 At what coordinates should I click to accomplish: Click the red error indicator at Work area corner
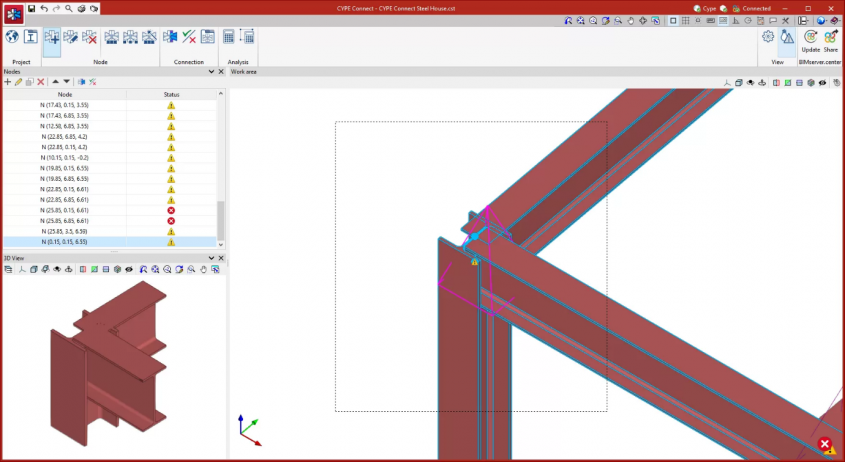pos(824,444)
